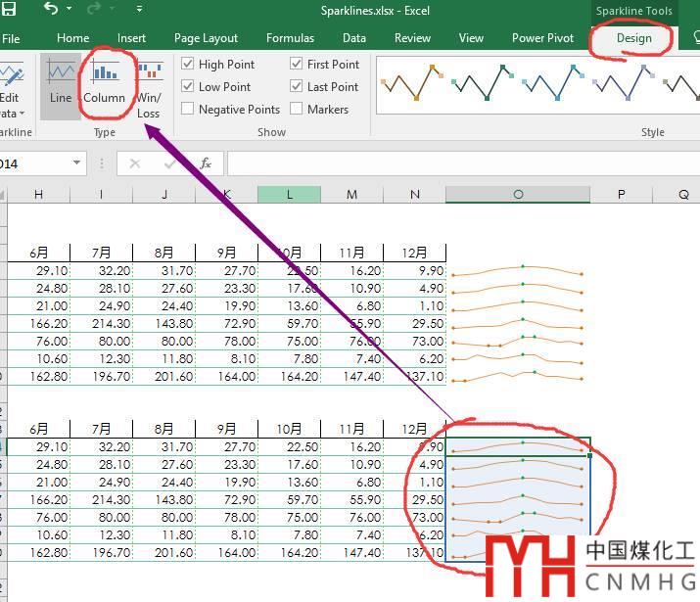Open the Undo history dropdown arrow

pyautogui.click(x=70, y=10)
